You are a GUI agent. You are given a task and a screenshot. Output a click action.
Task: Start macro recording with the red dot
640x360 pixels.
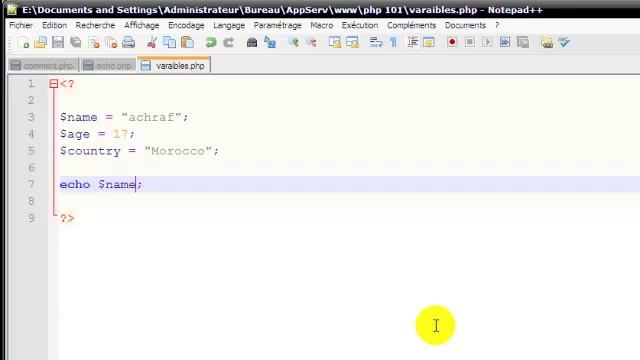pos(452,42)
